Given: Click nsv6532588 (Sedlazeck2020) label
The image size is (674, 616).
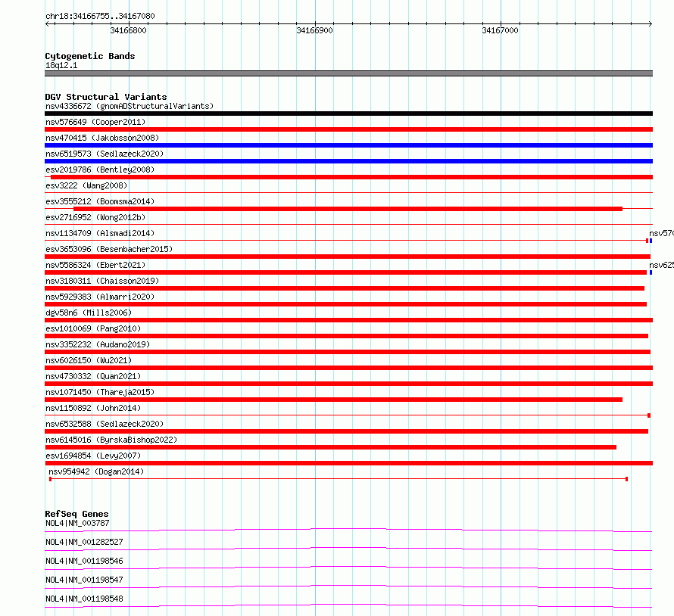Looking at the screenshot, I should tap(105, 424).
